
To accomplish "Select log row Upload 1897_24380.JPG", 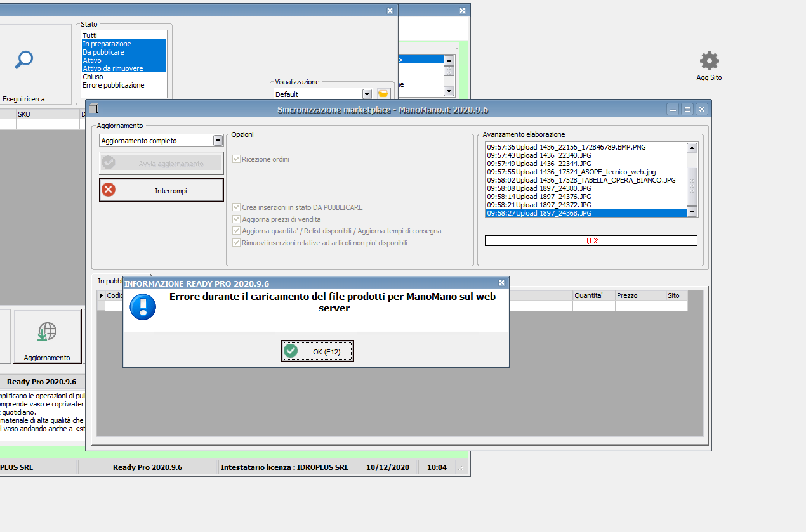I will tap(586, 188).
